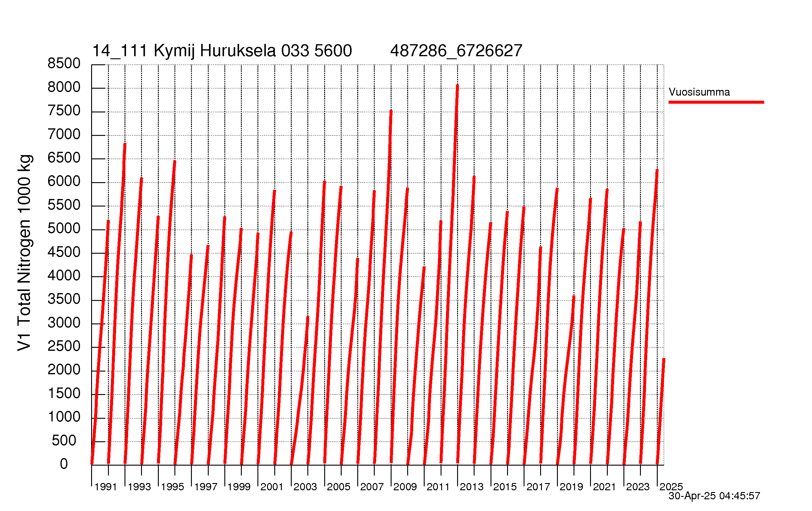Image resolution: width=812 pixels, height=511 pixels.
Task: Click the x-axis year label 2023
Action: tap(638, 487)
